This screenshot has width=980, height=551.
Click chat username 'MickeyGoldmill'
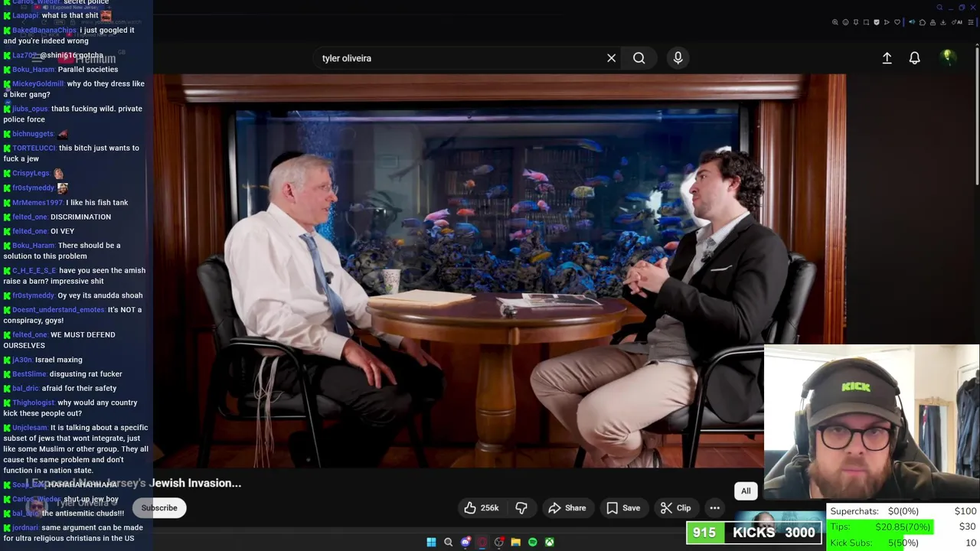click(x=38, y=83)
